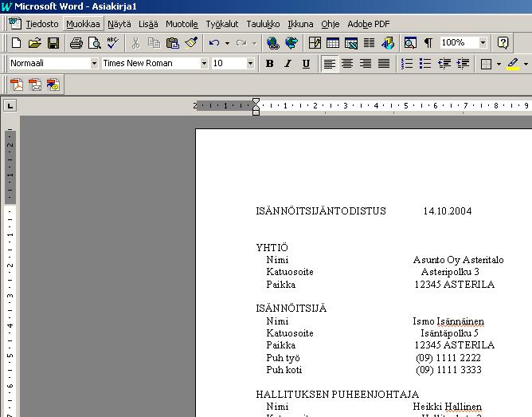This screenshot has height=417, width=532.
Task: Run the ABC spelling check
Action: point(112,43)
